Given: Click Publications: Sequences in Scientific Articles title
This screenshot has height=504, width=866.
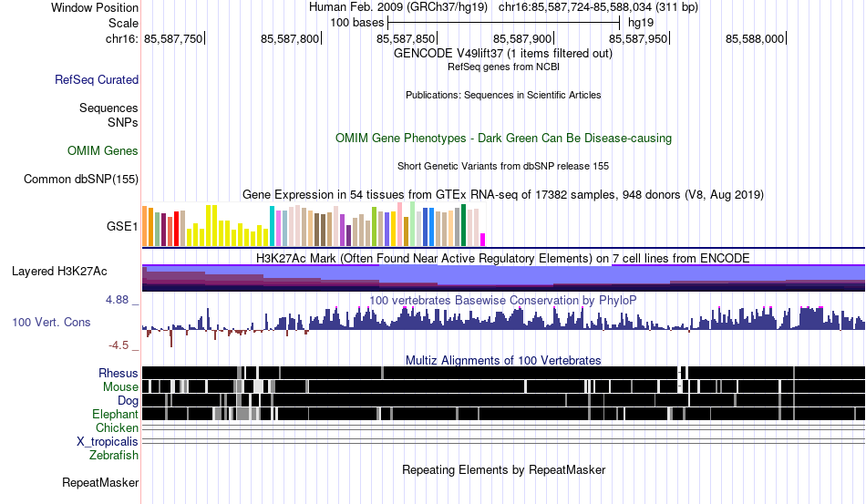Looking at the screenshot, I should tap(503, 95).
